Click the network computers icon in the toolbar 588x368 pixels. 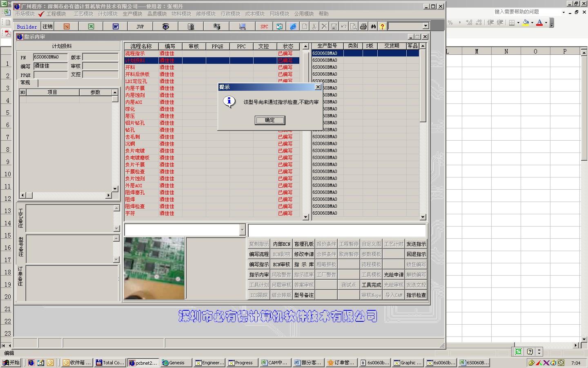[x=216, y=27]
